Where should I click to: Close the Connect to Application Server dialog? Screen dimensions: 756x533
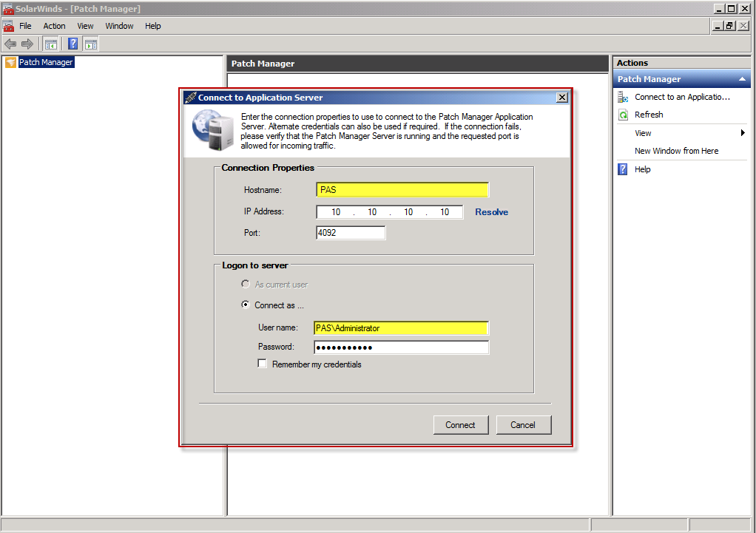pyautogui.click(x=562, y=98)
